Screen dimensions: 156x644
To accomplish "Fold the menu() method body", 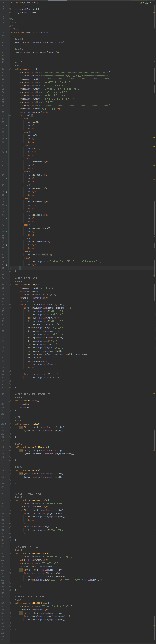I will click(10, 69).
